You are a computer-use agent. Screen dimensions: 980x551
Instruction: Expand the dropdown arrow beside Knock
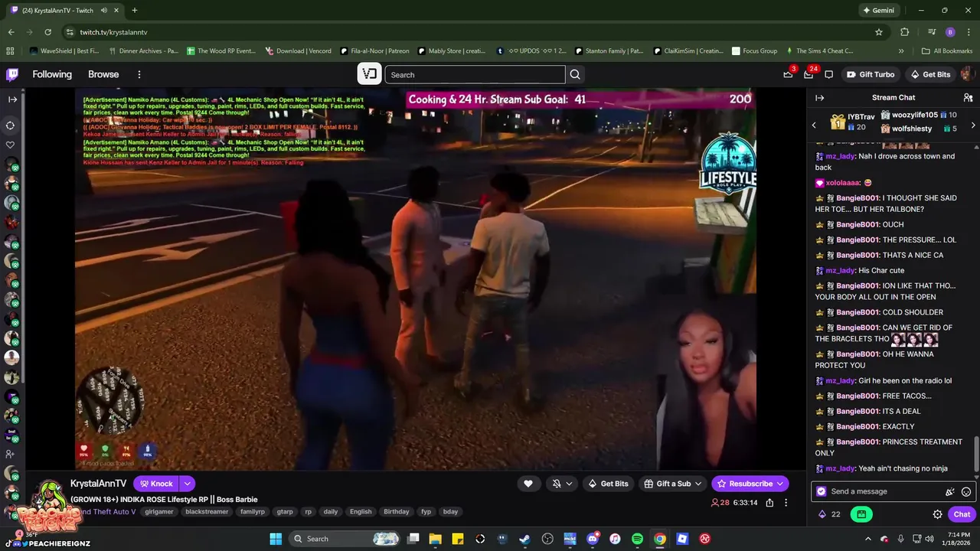click(x=187, y=484)
